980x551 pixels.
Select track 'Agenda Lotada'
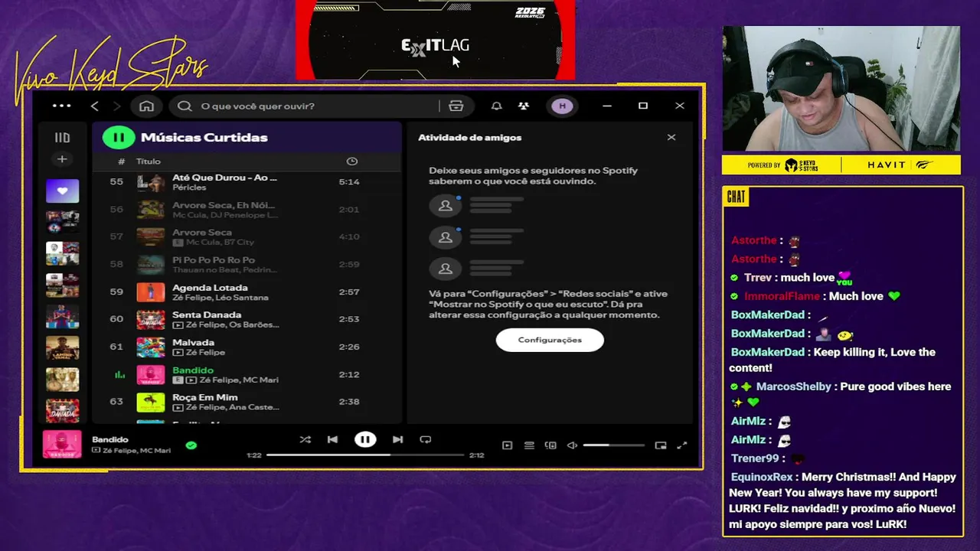210,288
